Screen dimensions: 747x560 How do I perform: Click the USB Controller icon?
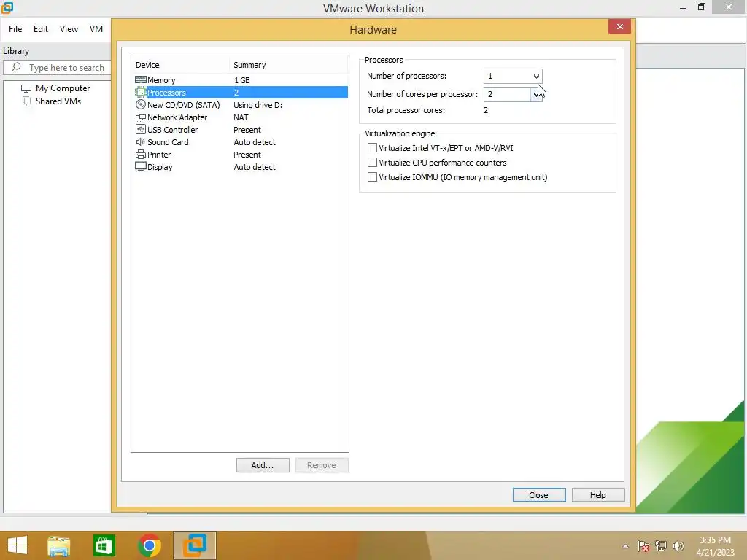click(141, 130)
